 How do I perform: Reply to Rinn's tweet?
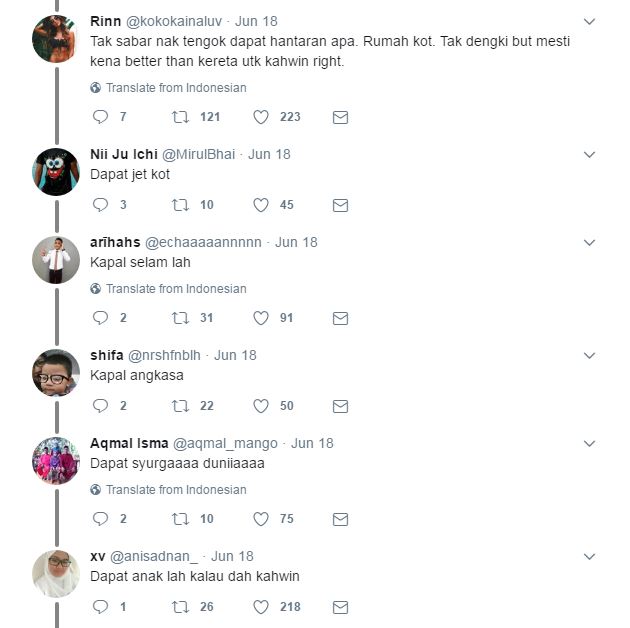point(100,117)
